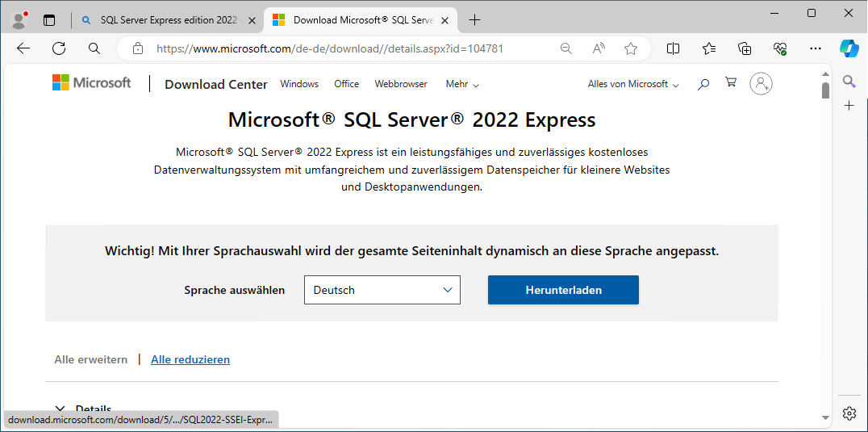
Task: Open the Office navigation item
Action: (347, 84)
